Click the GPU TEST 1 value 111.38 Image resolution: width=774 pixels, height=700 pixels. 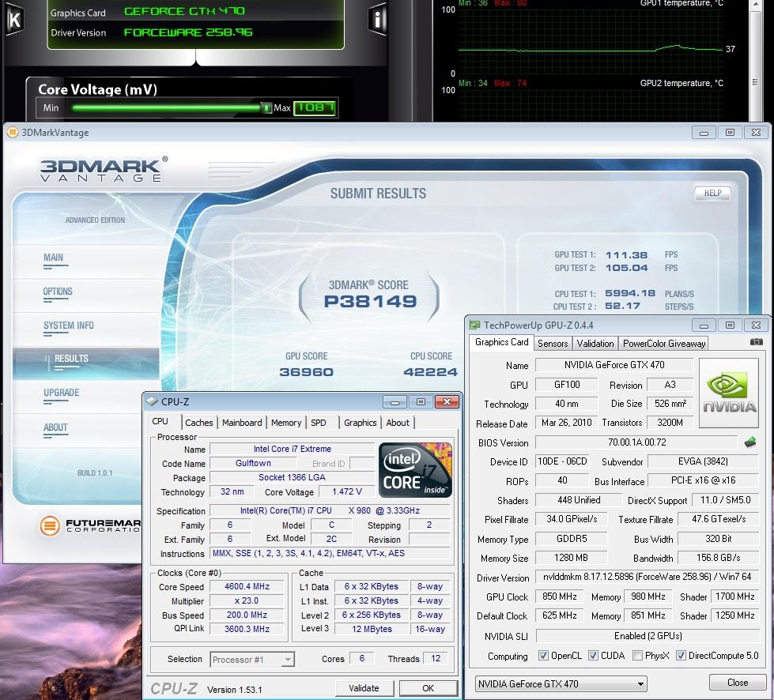coord(626,255)
